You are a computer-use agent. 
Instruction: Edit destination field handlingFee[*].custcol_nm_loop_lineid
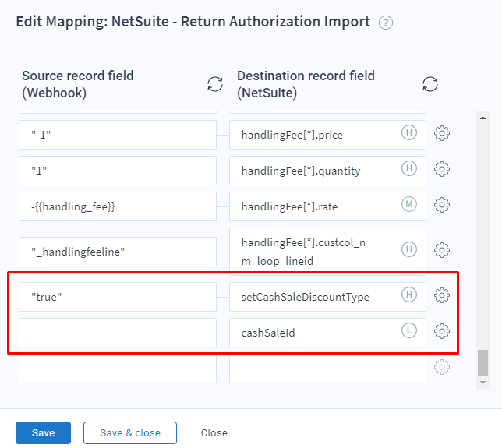click(x=327, y=252)
